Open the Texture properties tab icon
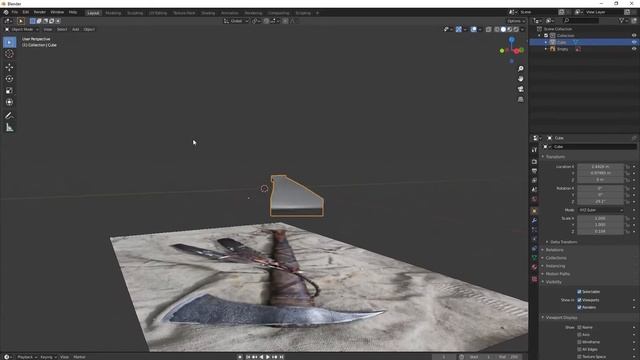 click(x=534, y=279)
